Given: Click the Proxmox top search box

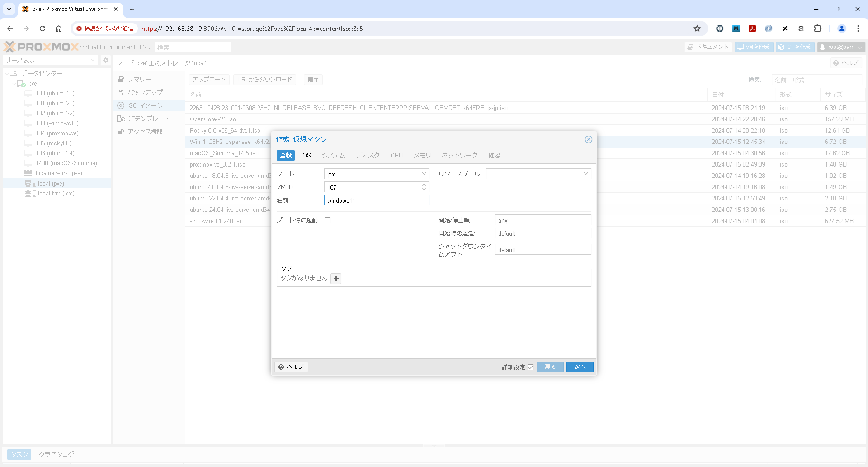Looking at the screenshot, I should tap(193, 47).
